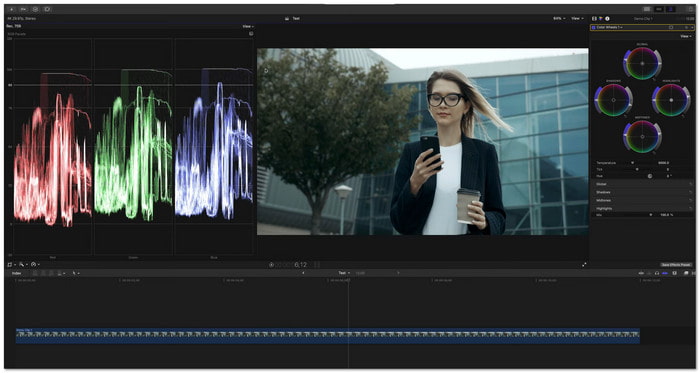
Task: Toggle the Timeline panel visibility
Action: pyautogui.click(x=659, y=9)
